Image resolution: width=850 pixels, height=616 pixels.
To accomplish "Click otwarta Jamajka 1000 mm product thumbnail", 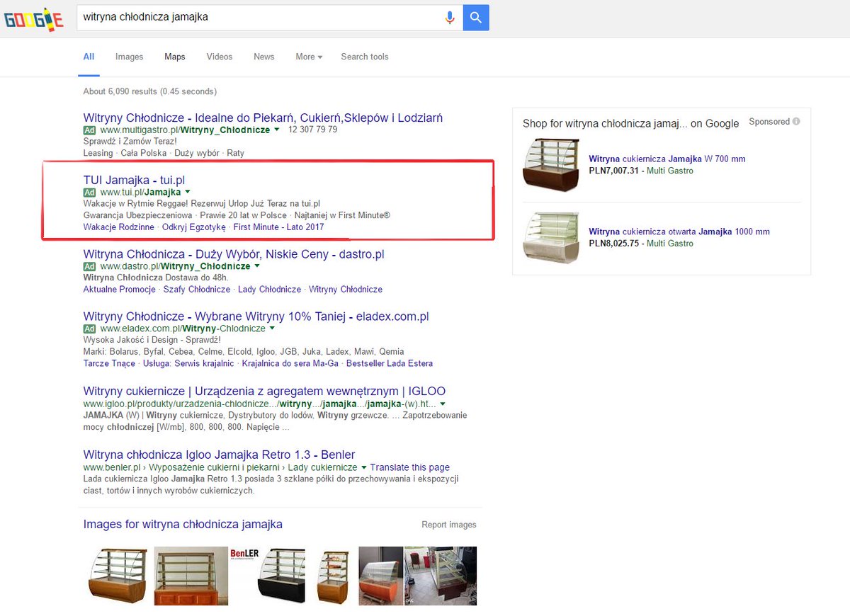I will [x=550, y=238].
